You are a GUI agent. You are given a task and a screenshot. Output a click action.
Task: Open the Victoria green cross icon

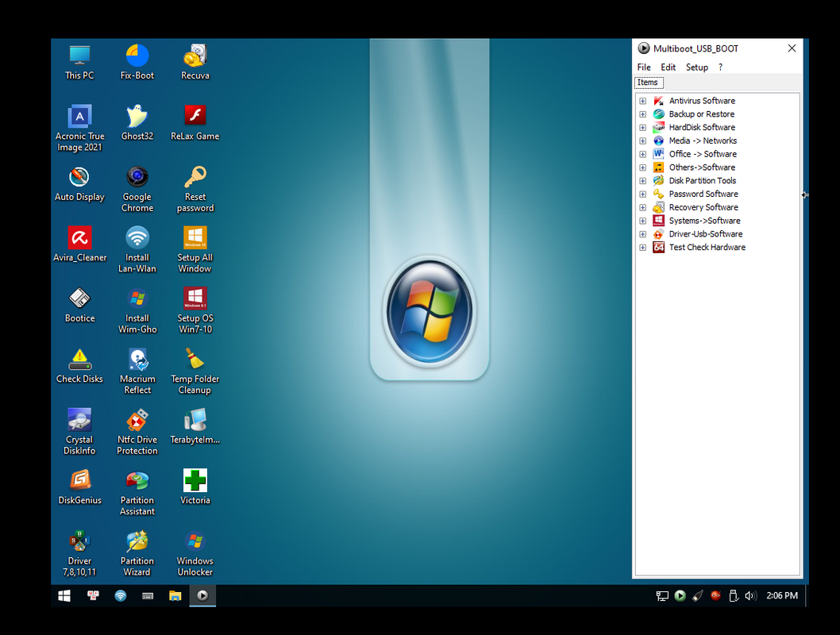point(195,487)
